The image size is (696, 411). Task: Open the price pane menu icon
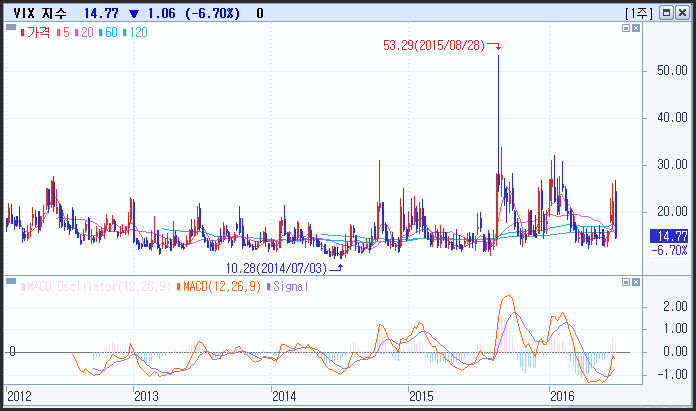tap(11, 28)
